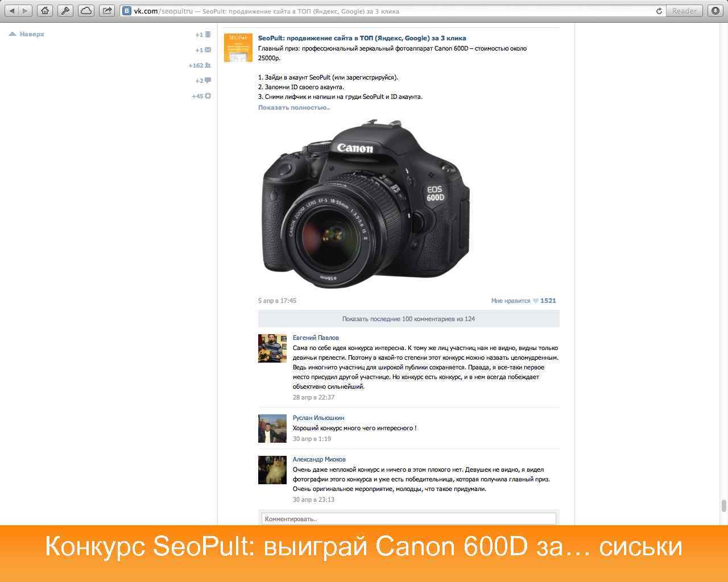Open the post title SeoPult продвижение сайта
Image resolution: width=728 pixels, height=582 pixels.
362,38
